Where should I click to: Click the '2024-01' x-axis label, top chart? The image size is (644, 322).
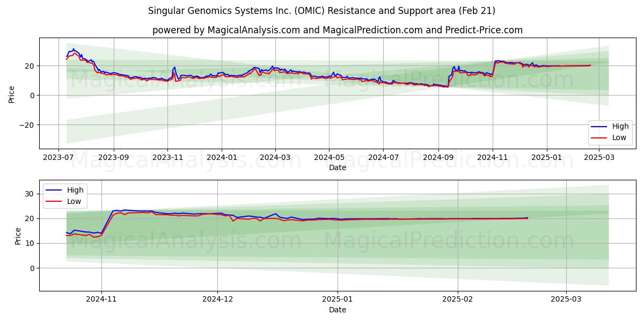click(x=222, y=157)
